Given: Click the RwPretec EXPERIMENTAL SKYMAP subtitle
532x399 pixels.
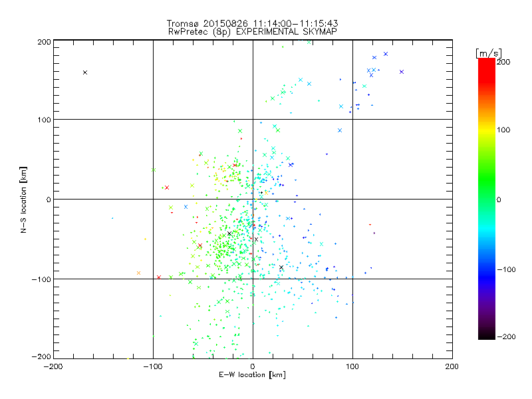Looking at the screenshot, I should [252, 31].
